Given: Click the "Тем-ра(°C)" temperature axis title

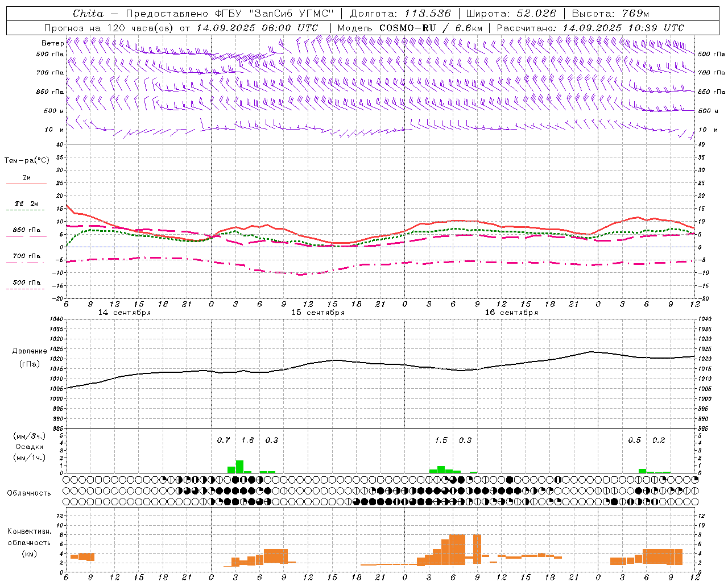Looking at the screenshot, I should point(27,161).
